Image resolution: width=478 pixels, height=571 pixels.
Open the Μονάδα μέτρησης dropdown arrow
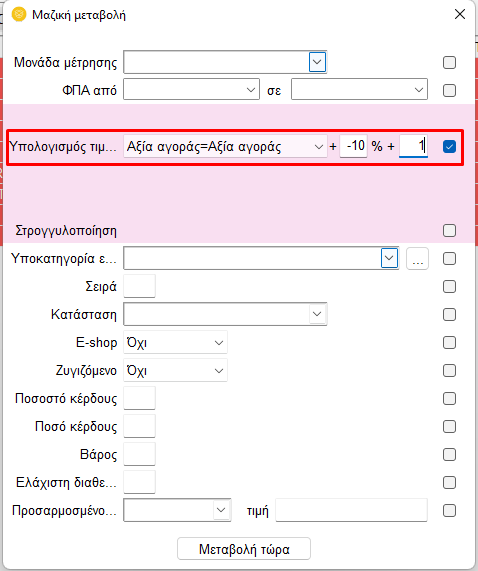(317, 62)
